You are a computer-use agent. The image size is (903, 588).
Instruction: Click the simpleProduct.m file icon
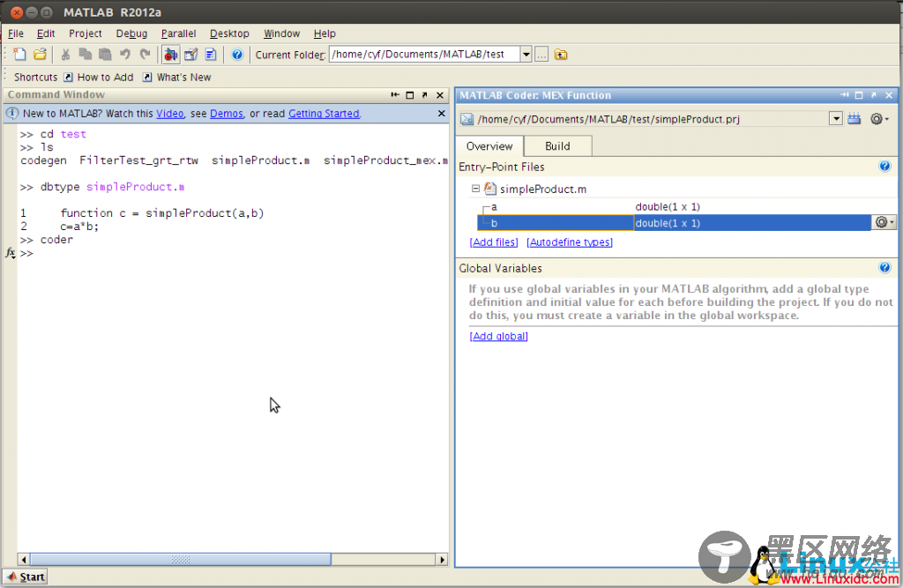[x=490, y=189]
